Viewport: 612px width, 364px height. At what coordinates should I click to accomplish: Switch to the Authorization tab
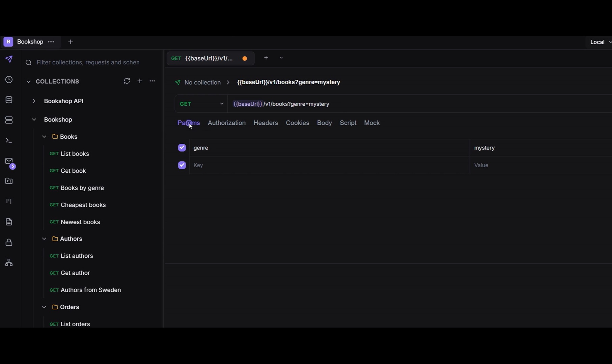pyautogui.click(x=227, y=123)
